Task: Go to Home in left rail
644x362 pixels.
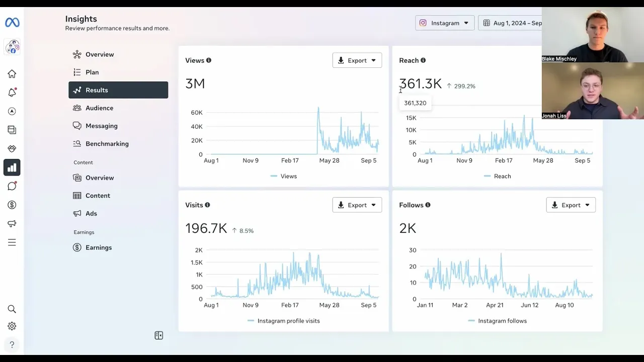Action: 12,74
